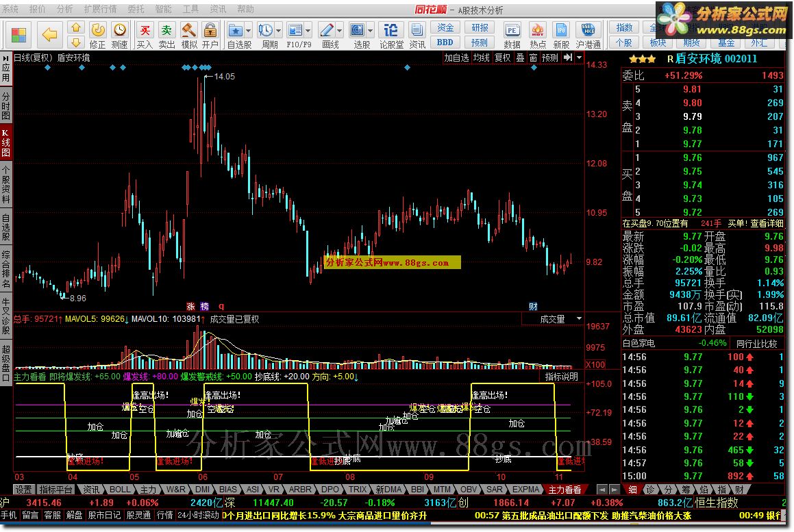Click the 榜 marker below the chart

click(x=205, y=306)
